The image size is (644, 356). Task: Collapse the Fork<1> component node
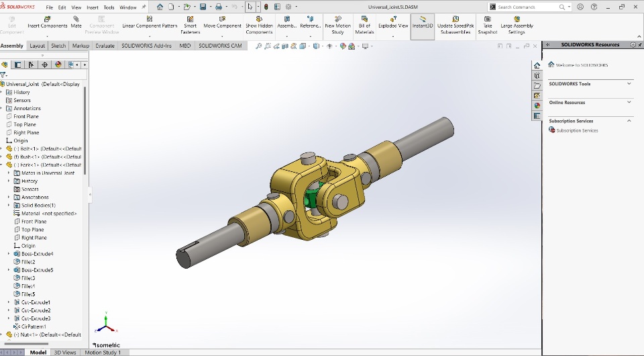point(1,165)
